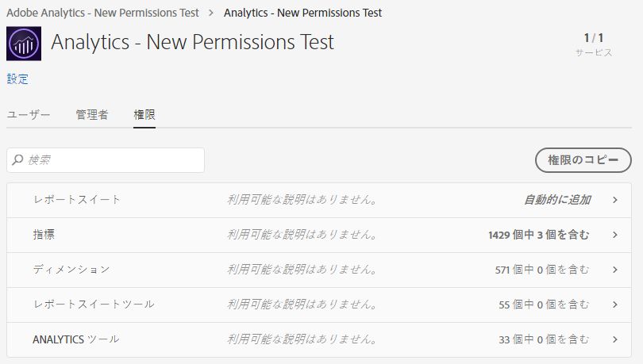This screenshot has height=364, width=643.
Task: Select the レポートスイート permission row label
Action: [77, 200]
